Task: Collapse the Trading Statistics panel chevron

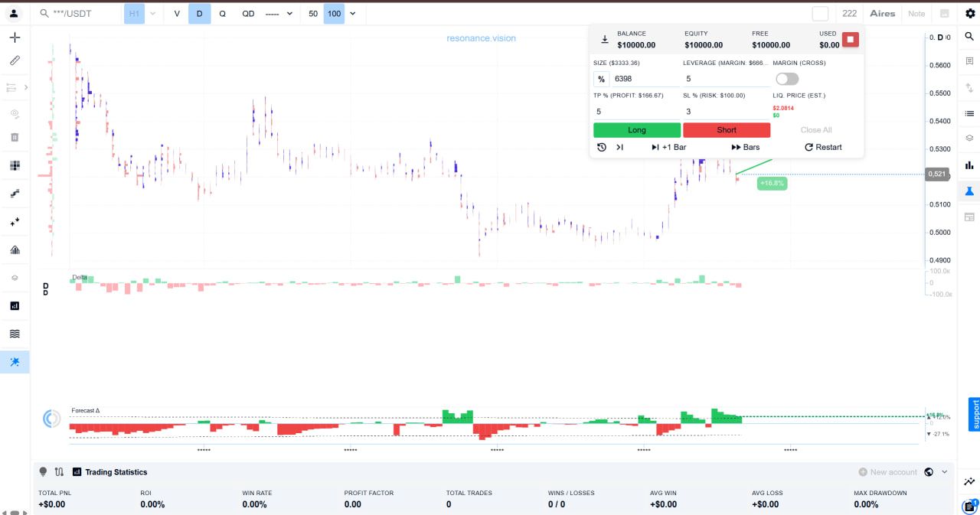Action: point(945,472)
